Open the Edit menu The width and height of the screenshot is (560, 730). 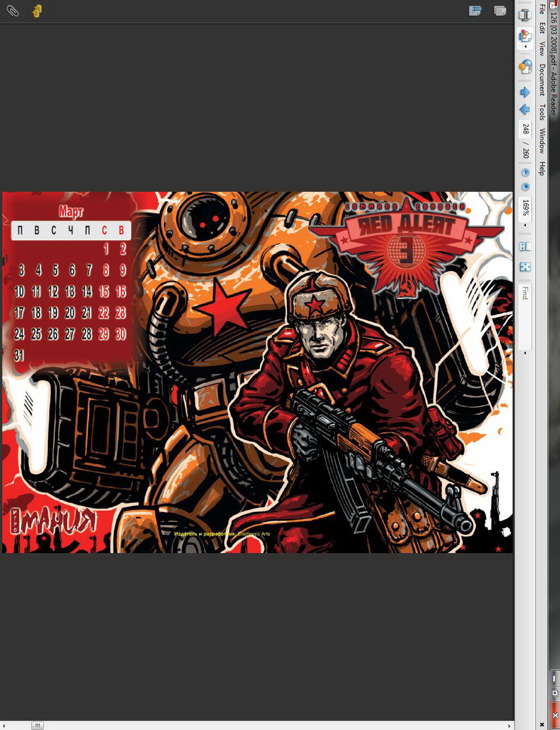542,27
